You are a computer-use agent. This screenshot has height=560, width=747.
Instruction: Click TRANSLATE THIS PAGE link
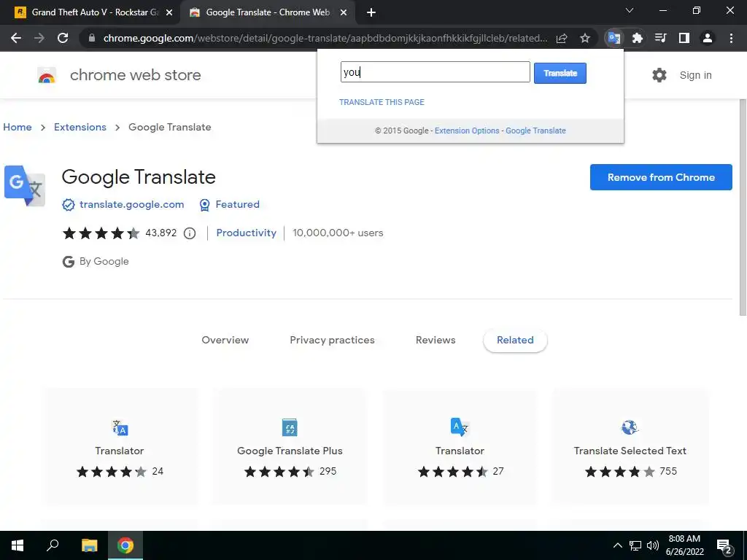click(x=382, y=102)
